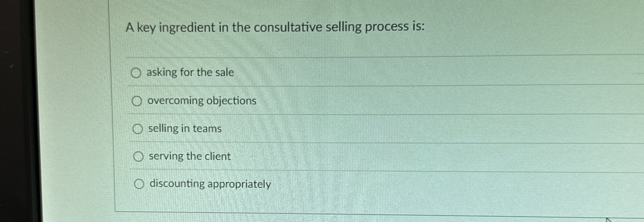Screen dimensions: 644x222
Task: Click the 'discounting appropriately' option text
Action: point(210,184)
